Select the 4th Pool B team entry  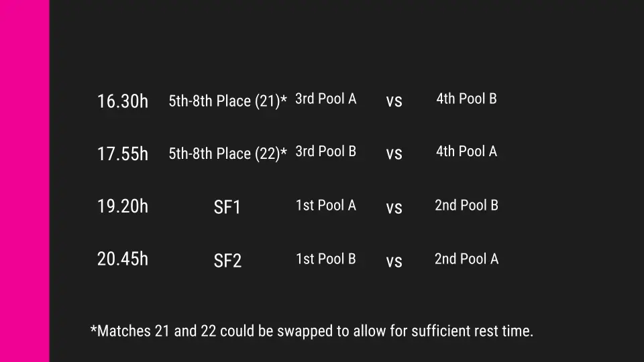tap(466, 99)
